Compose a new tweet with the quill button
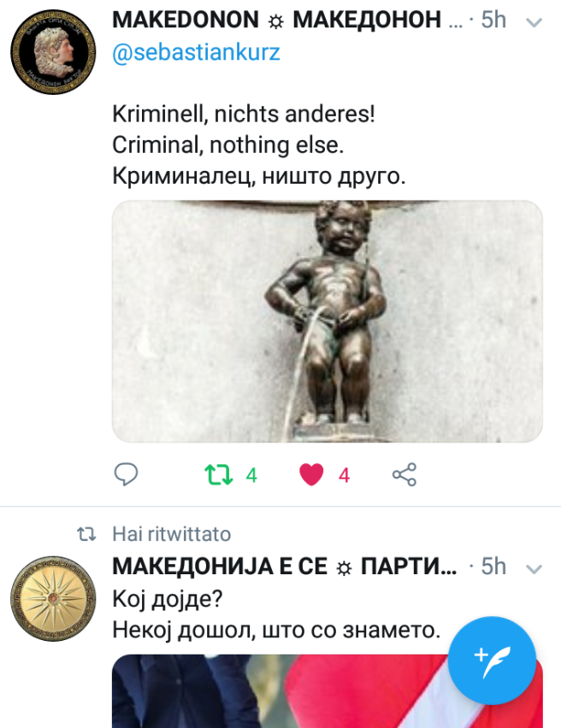 492,660
